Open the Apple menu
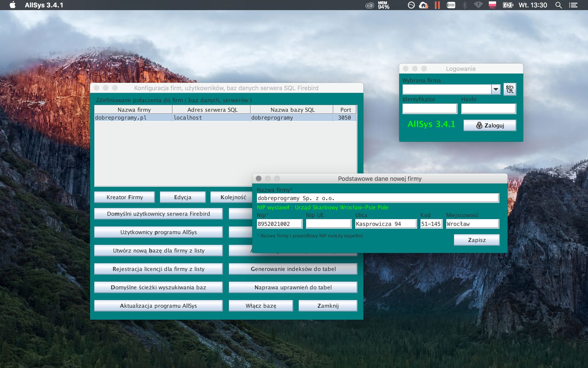Viewport: 588px width, 368px height. pyautogui.click(x=13, y=5)
